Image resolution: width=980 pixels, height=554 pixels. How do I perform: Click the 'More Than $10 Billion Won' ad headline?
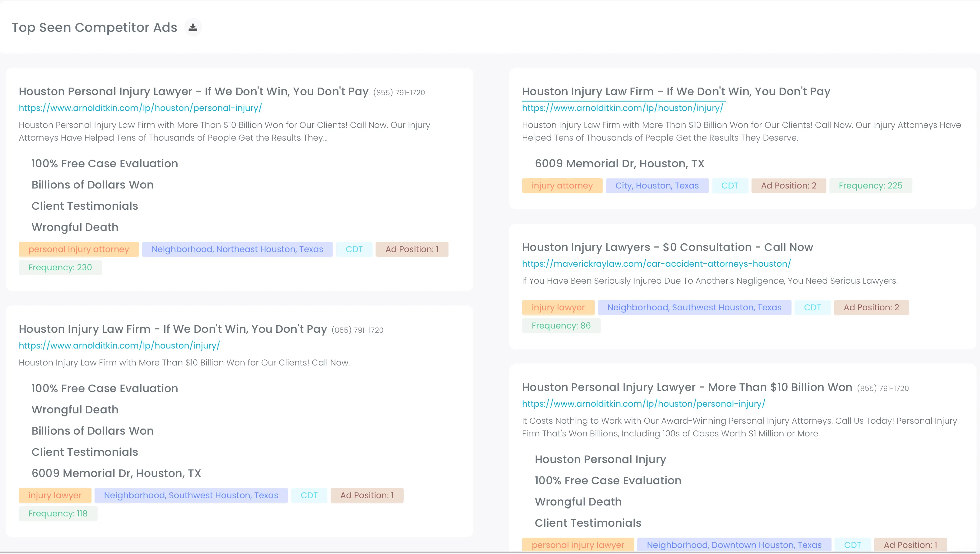tap(687, 387)
